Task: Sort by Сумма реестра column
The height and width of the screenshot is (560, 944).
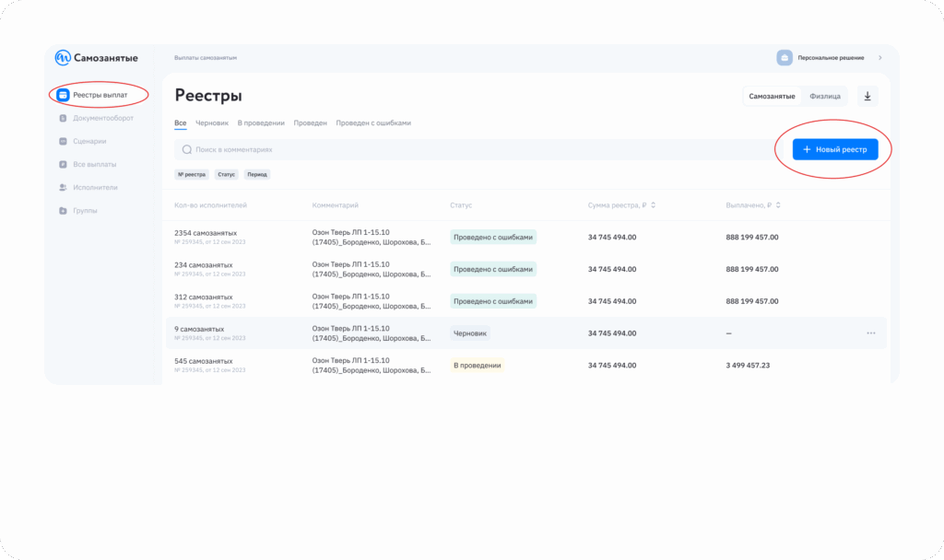Action: coord(653,204)
